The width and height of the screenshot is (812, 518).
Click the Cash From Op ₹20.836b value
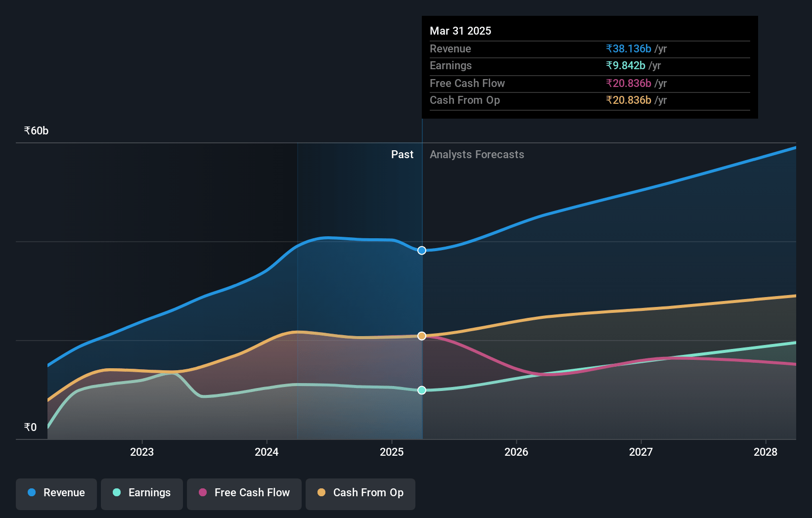click(x=629, y=100)
